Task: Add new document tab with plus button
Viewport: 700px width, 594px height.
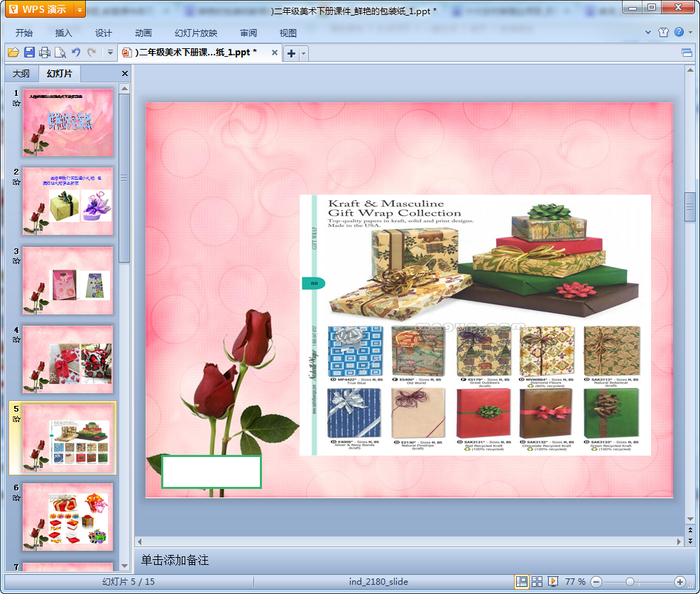Action: [291, 53]
